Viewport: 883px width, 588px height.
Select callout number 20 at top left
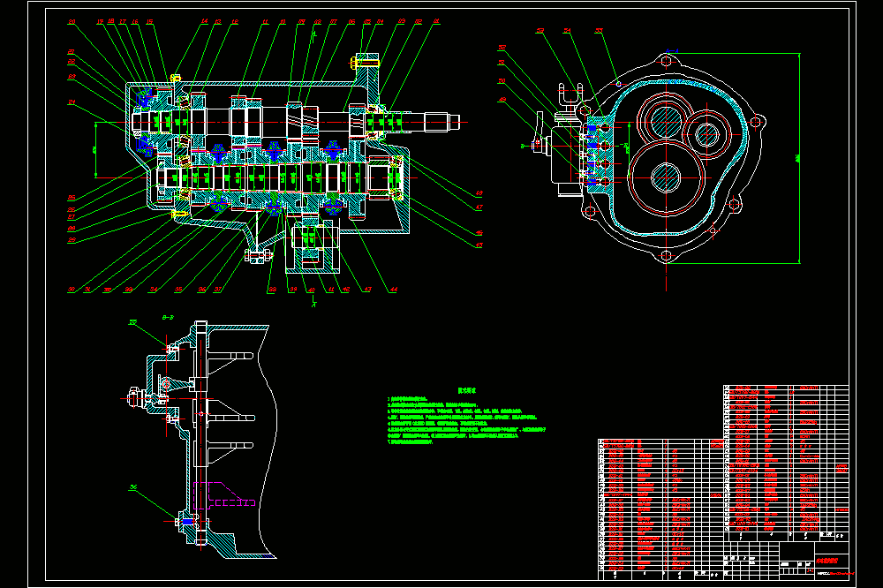72,22
